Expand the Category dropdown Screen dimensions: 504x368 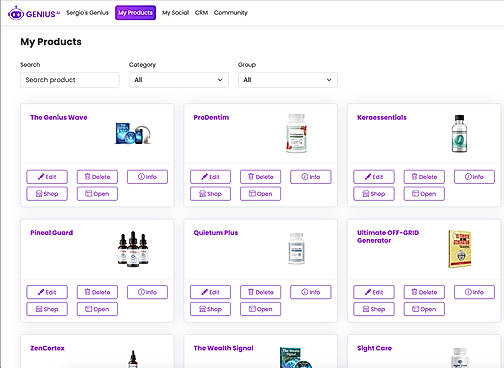tap(179, 80)
